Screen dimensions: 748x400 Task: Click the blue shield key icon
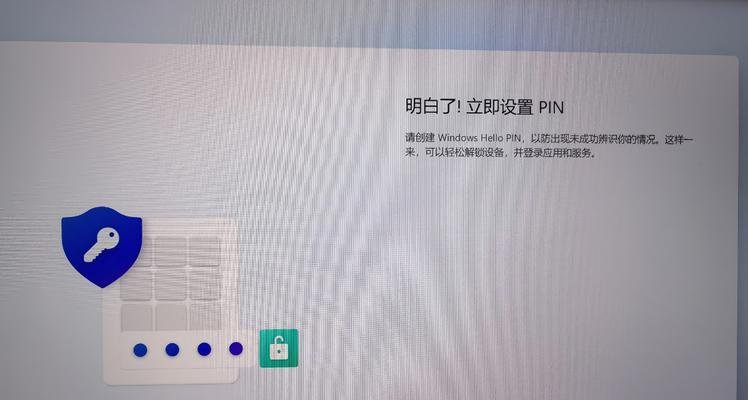point(102,246)
